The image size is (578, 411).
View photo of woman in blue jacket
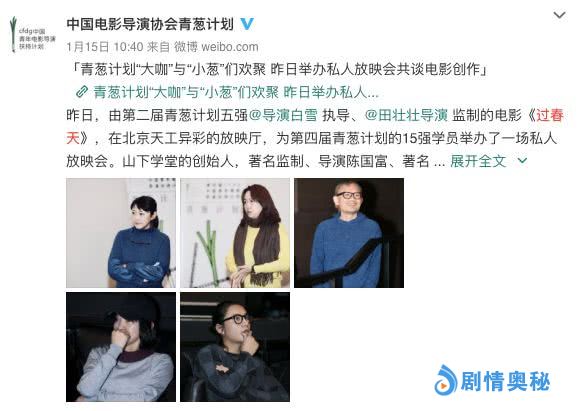(121, 233)
